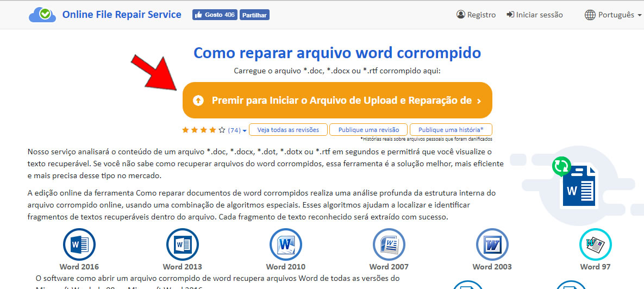The image size is (644, 289).
Task: Click the green refresh sync icon
Action: click(x=561, y=166)
